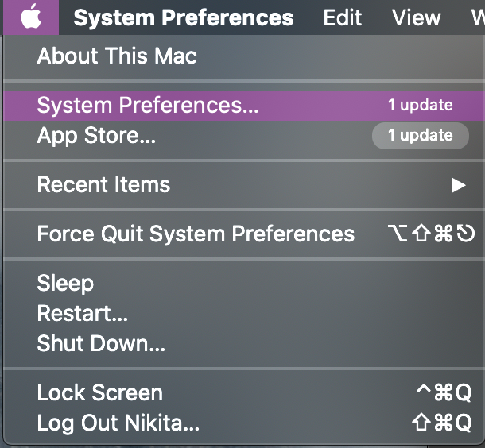Select Lock Screen entry
Image resolution: width=485 pixels, height=448 pixels.
(x=99, y=392)
